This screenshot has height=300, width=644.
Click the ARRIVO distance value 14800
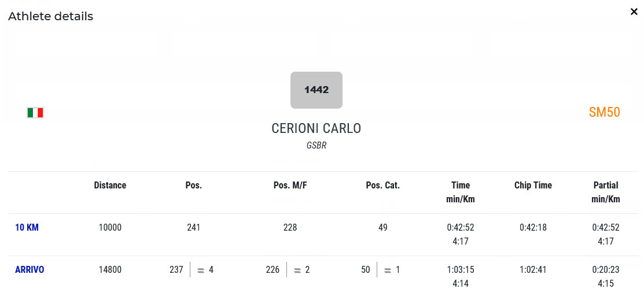click(x=110, y=269)
